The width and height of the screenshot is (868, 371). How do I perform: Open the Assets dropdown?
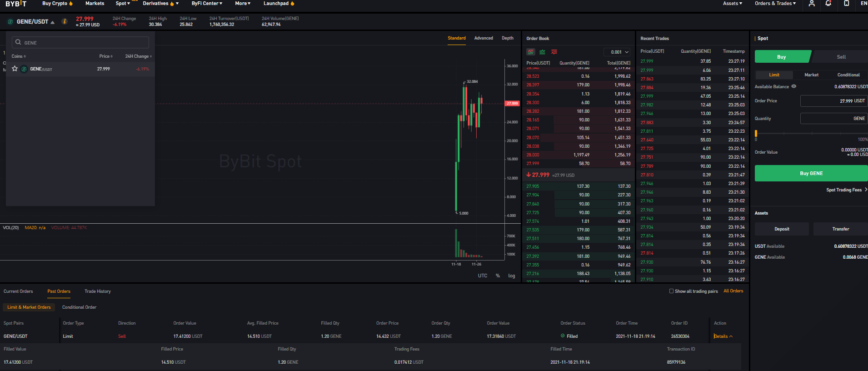tap(733, 4)
